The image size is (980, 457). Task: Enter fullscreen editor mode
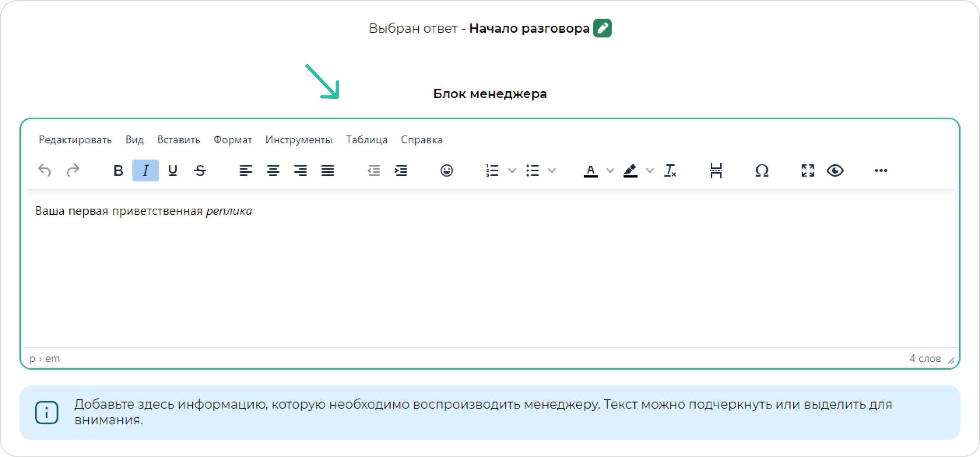coord(808,170)
